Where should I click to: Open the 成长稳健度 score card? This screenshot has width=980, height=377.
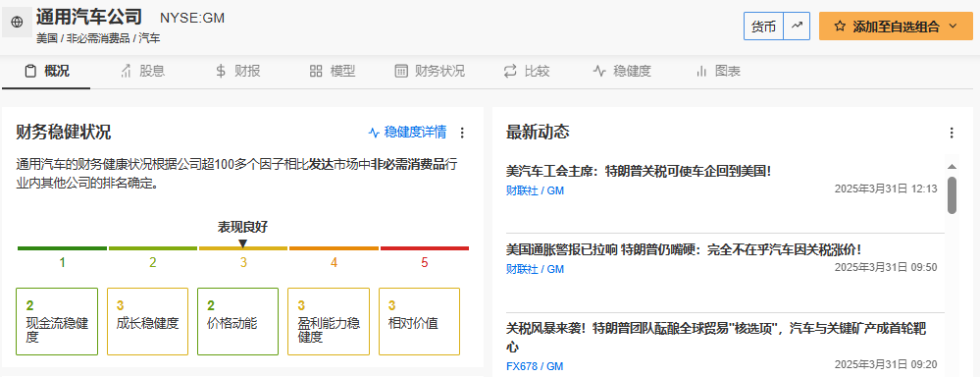(x=147, y=321)
